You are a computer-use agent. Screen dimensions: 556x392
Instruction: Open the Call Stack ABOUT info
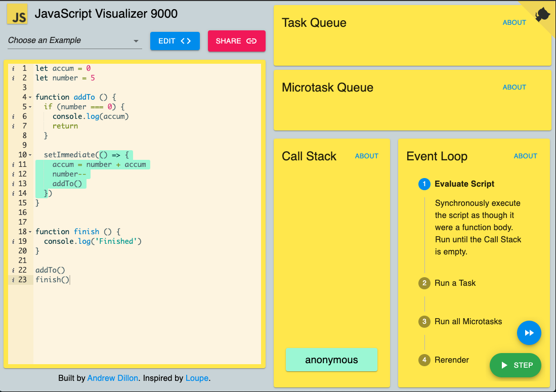(x=366, y=156)
